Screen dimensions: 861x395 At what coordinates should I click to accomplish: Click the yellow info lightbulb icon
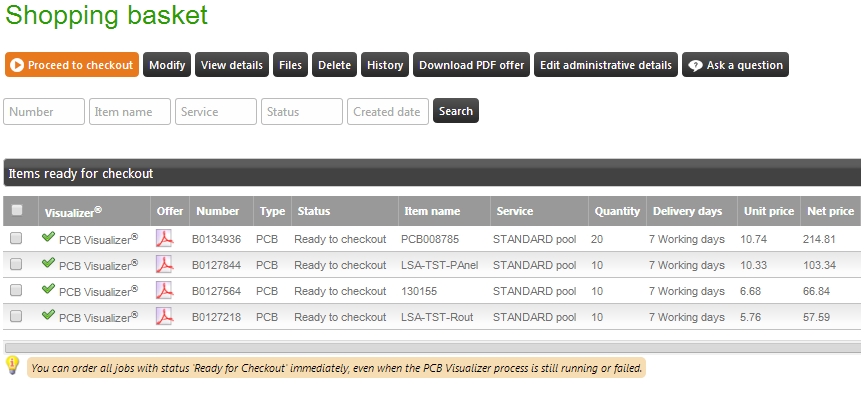(13, 365)
